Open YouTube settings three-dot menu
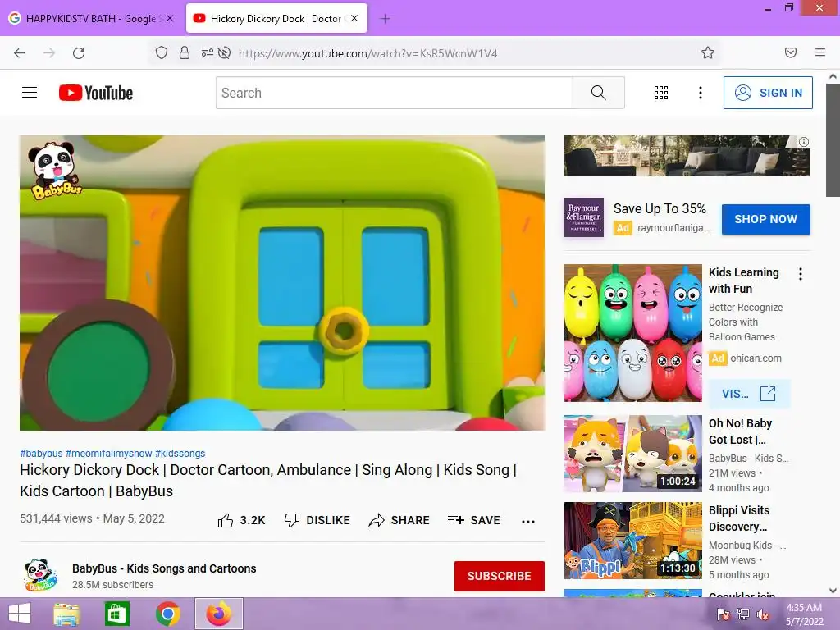Screen dimensions: 840x630 [x=701, y=93]
